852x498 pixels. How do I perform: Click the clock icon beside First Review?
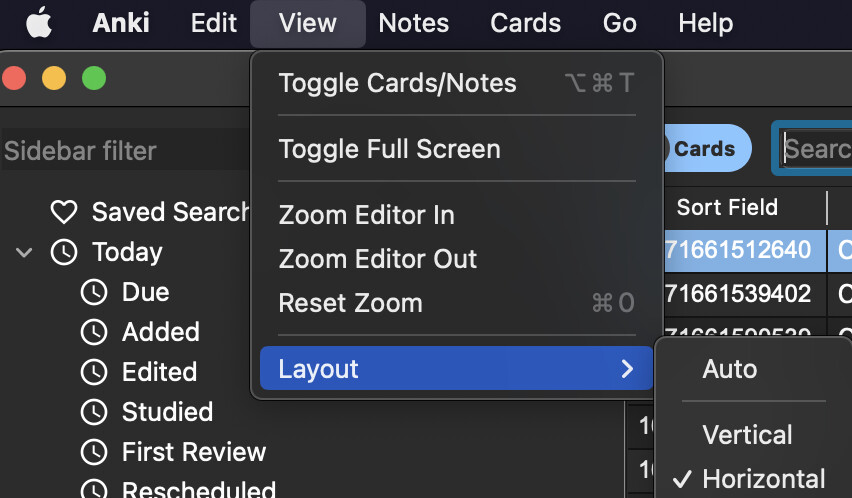pos(94,452)
